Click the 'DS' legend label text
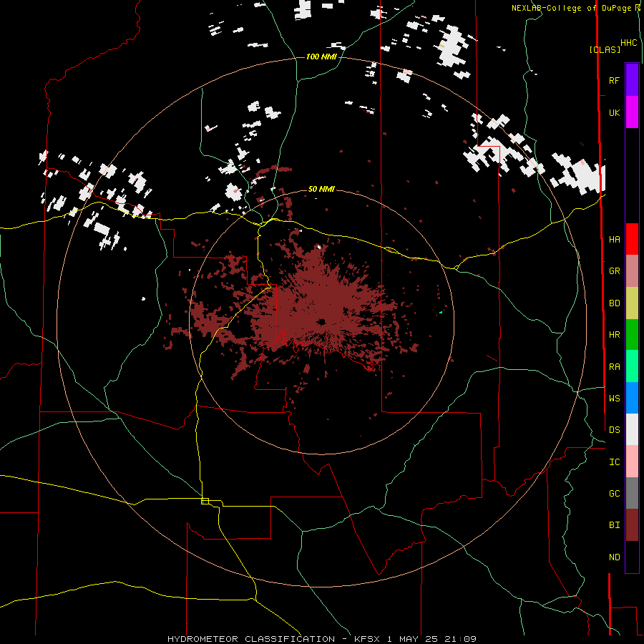The image size is (644, 644). point(614,429)
